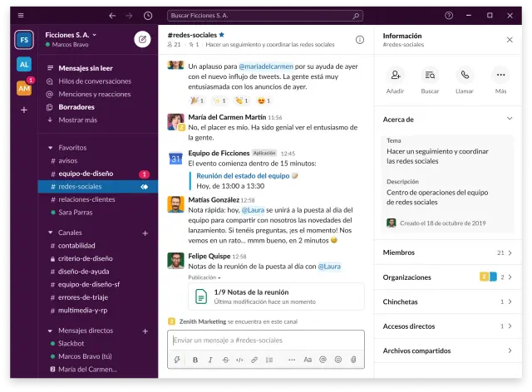
Task: Open the equipo-de-diseño channel
Action: coord(86,174)
